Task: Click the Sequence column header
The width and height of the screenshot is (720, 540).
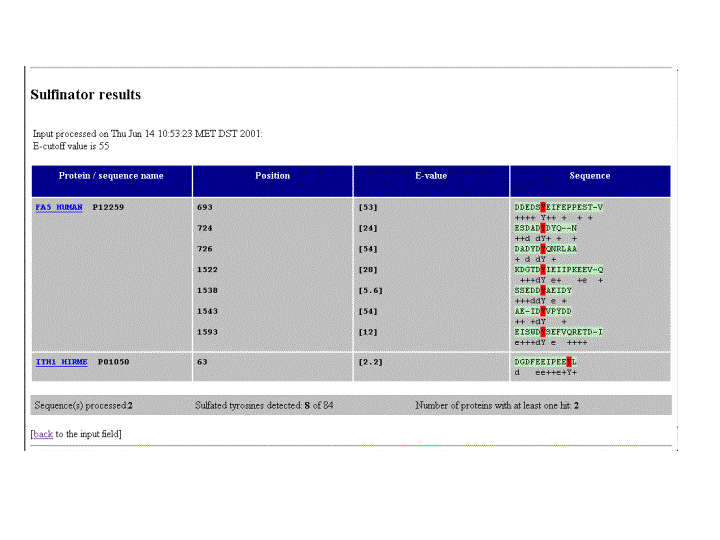Action: [x=589, y=176]
